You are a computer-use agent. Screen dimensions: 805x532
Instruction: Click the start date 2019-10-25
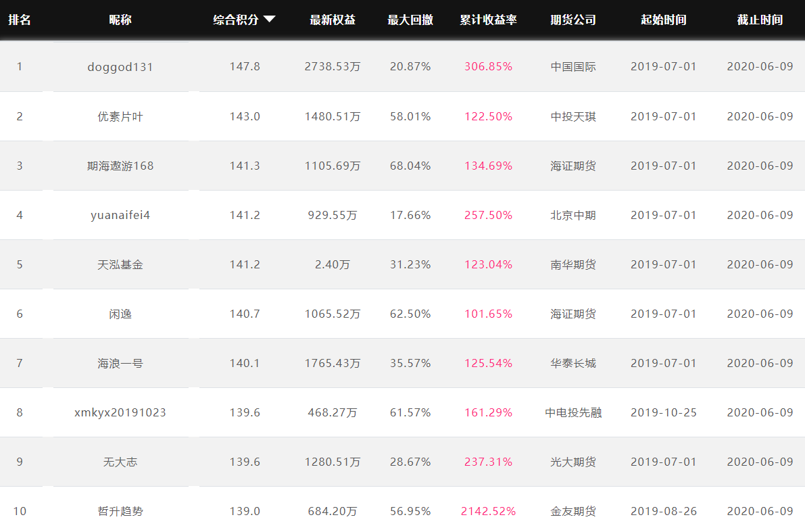pos(663,412)
